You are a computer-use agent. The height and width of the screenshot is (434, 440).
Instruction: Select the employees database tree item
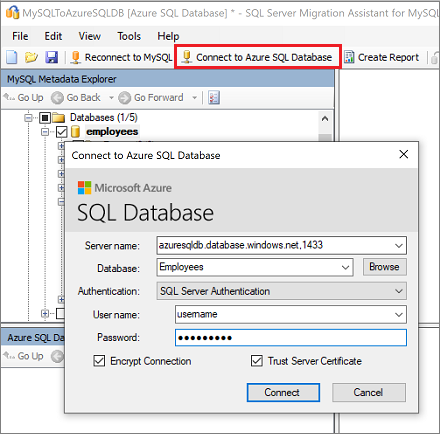(112, 132)
